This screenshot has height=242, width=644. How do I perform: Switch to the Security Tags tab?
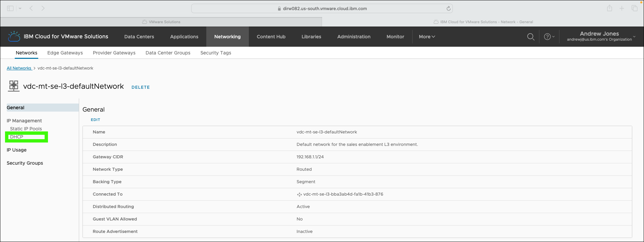click(x=216, y=53)
